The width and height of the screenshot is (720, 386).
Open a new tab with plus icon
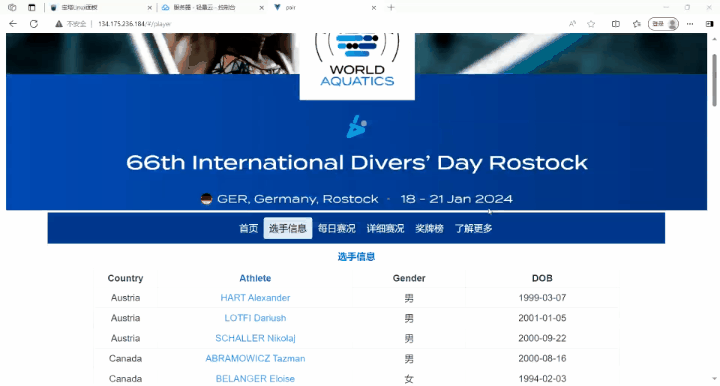pos(391,7)
